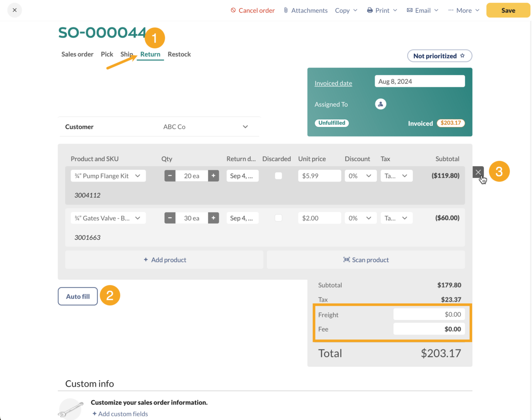532x420 pixels.
Task: Open Print options via printer icon
Action: (x=369, y=10)
